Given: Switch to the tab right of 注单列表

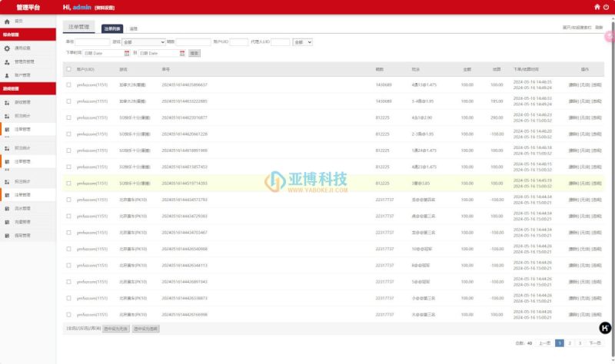Looking at the screenshot, I should (x=133, y=28).
